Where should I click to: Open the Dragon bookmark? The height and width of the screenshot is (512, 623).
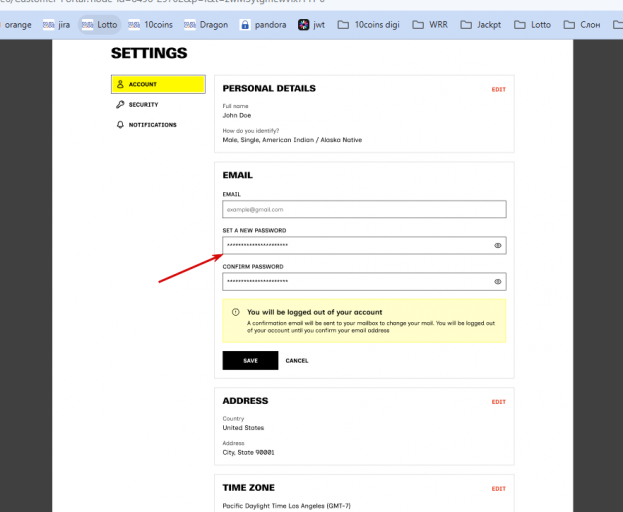(206, 25)
